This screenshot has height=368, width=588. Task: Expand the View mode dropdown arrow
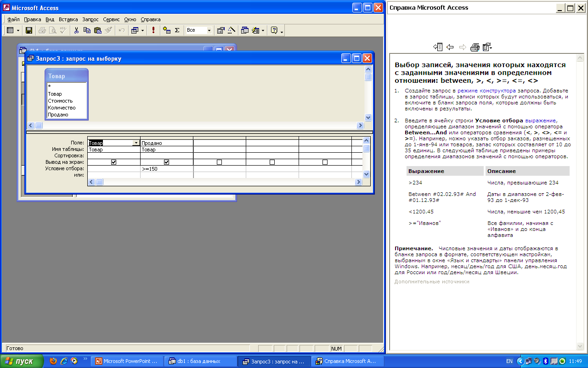tap(18, 30)
